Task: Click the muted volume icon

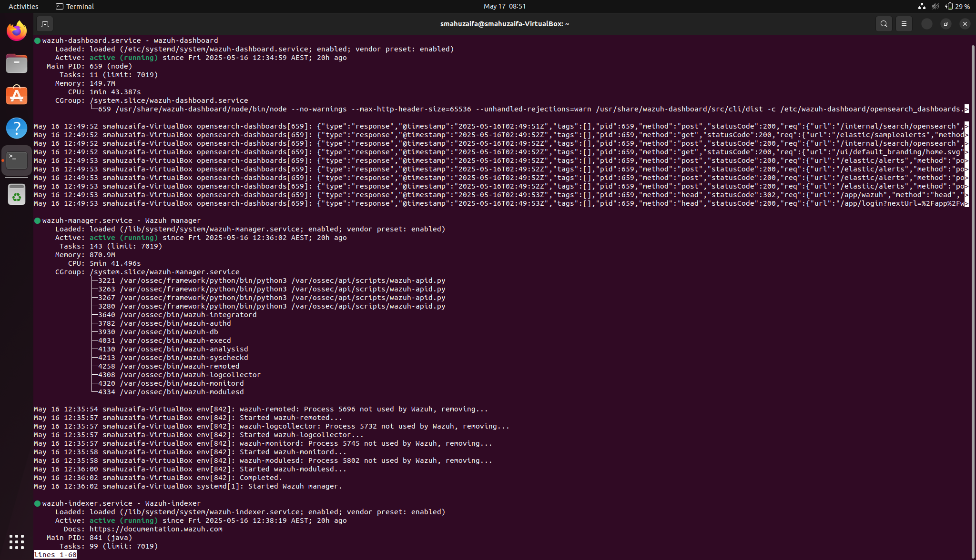Action: 935,6
